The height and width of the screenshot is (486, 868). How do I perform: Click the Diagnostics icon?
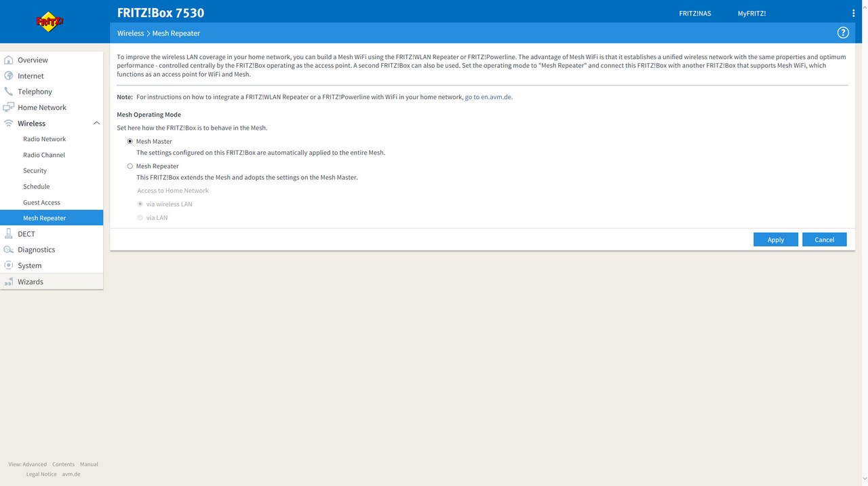[9, 250]
